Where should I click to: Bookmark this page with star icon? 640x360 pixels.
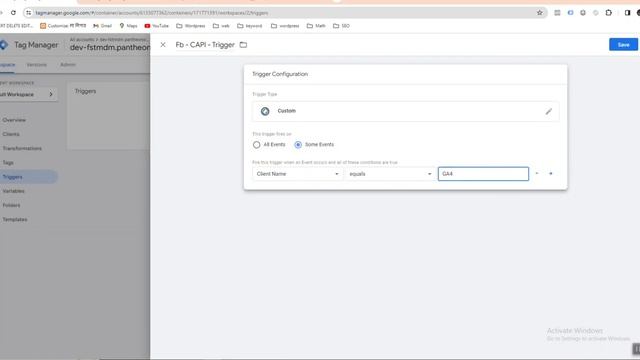540,13
